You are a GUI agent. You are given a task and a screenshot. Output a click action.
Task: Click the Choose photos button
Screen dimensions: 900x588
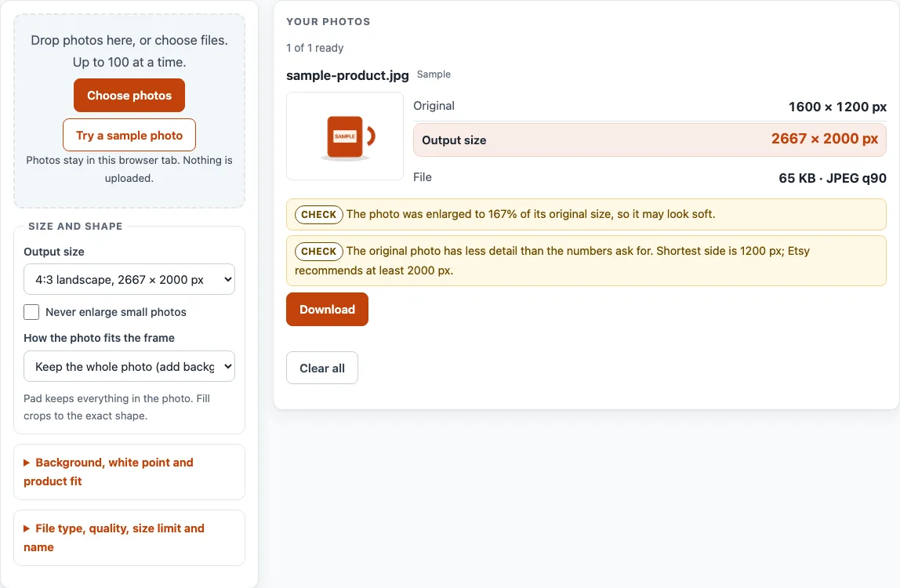pos(129,96)
